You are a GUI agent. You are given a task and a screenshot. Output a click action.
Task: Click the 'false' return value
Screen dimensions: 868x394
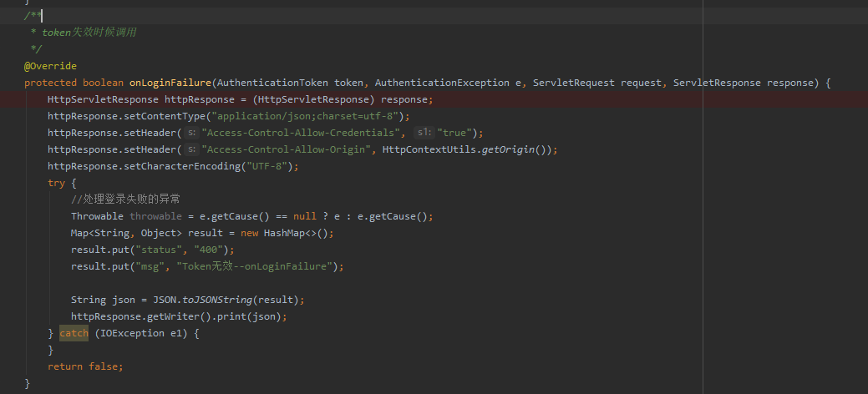[x=103, y=366]
